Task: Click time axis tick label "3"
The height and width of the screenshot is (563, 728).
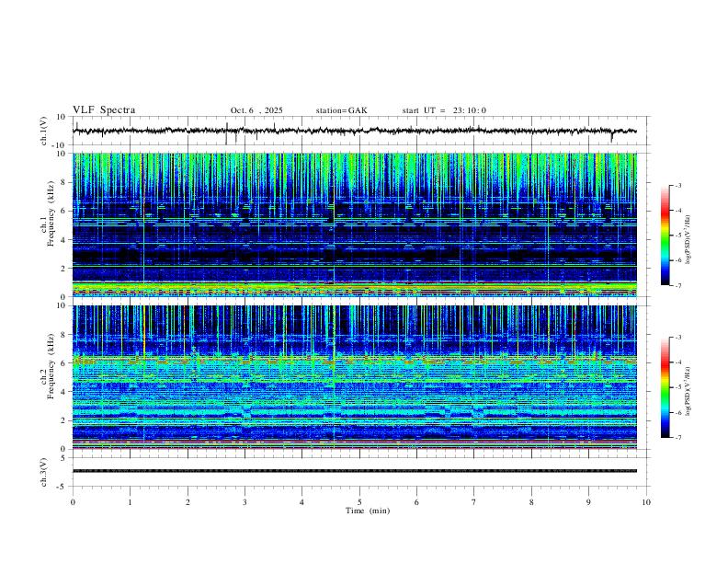Action: [245, 502]
